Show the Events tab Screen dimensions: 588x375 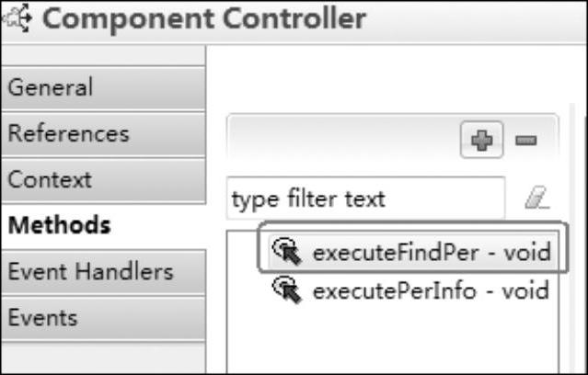click(103, 318)
